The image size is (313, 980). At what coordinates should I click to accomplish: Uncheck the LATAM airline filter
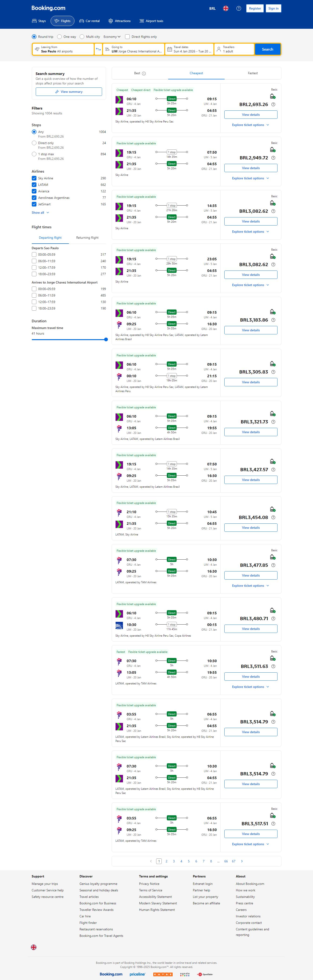[x=34, y=185]
